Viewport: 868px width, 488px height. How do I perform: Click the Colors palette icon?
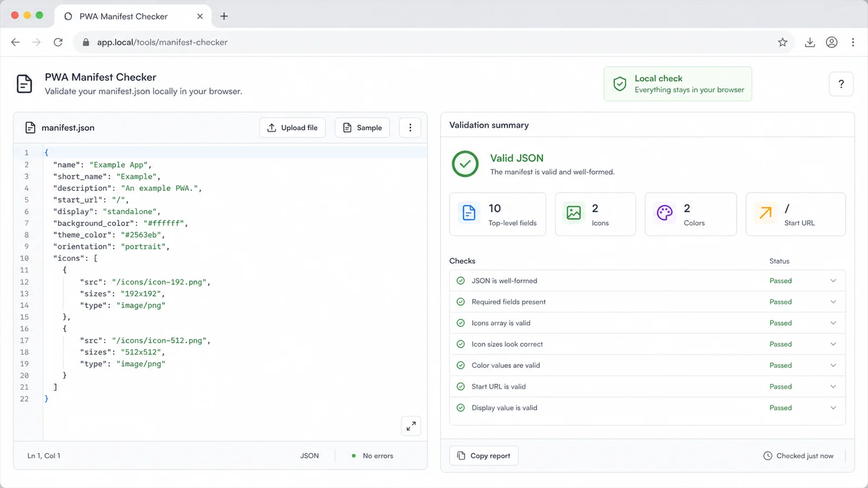click(x=665, y=213)
